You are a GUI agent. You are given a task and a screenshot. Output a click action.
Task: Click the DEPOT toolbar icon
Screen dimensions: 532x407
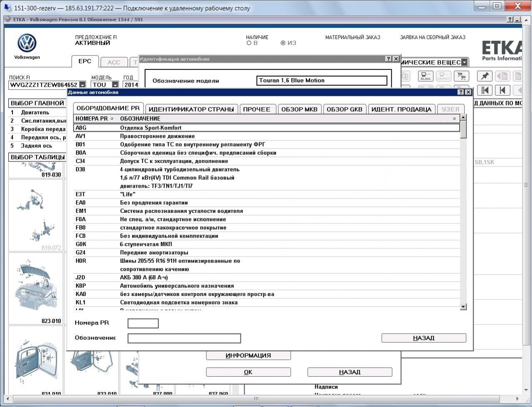[443, 76]
